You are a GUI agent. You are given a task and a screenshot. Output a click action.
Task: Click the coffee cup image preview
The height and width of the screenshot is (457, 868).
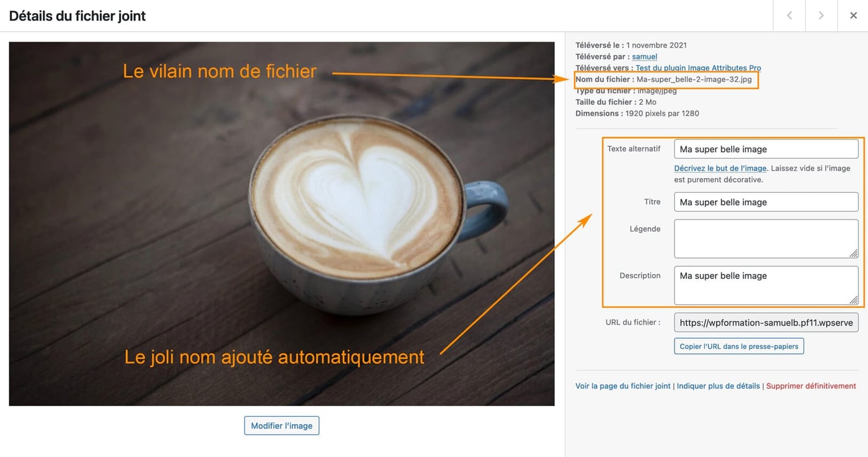pos(281,223)
